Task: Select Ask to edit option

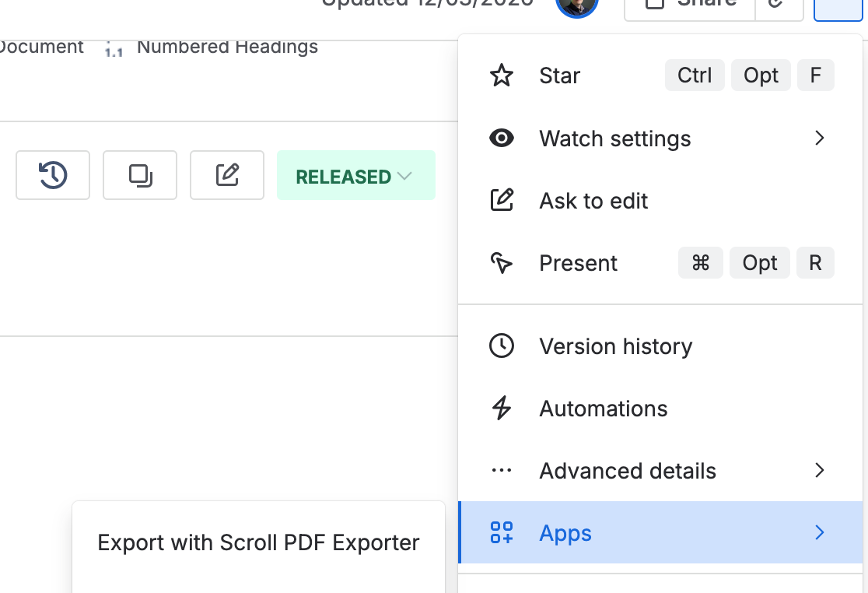Action: tap(660, 201)
